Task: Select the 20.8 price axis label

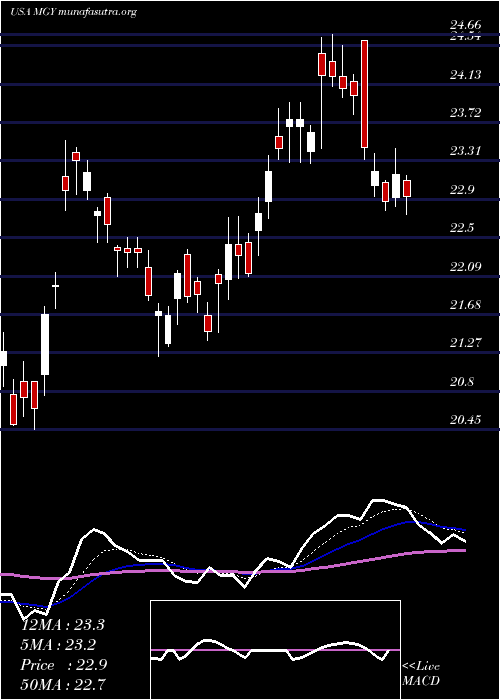Action: tap(462, 382)
